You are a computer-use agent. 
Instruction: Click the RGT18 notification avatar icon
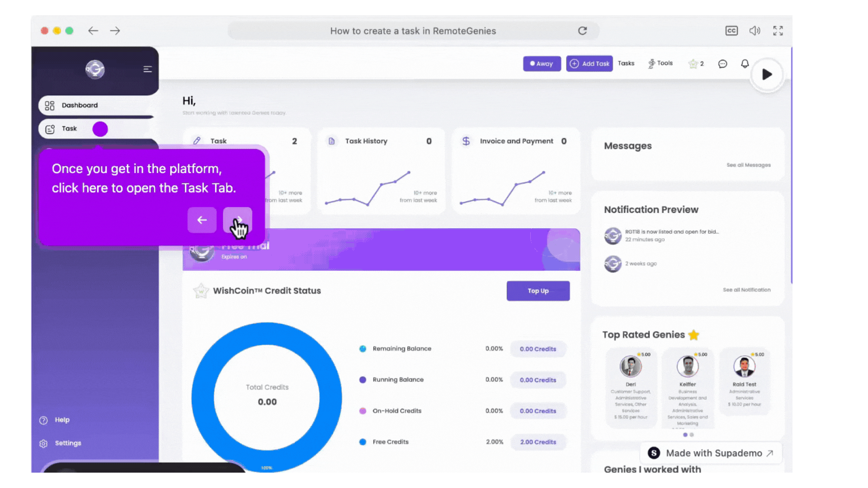point(613,235)
